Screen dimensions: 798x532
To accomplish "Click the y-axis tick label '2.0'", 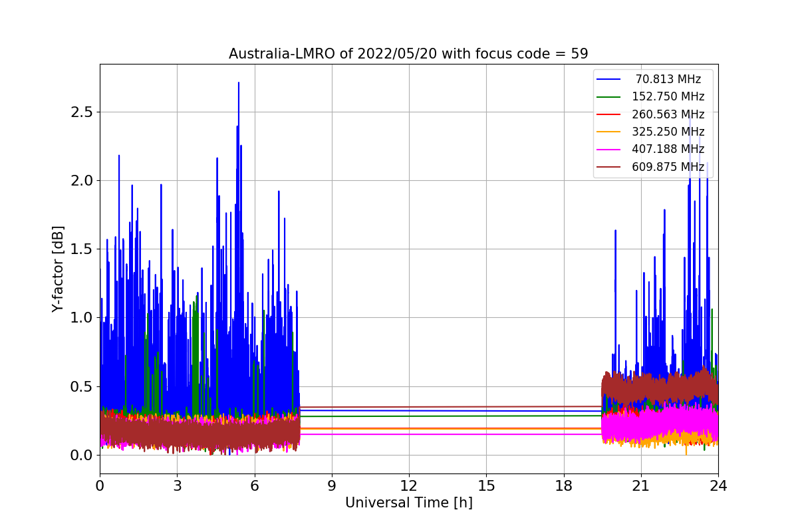I will (80, 180).
